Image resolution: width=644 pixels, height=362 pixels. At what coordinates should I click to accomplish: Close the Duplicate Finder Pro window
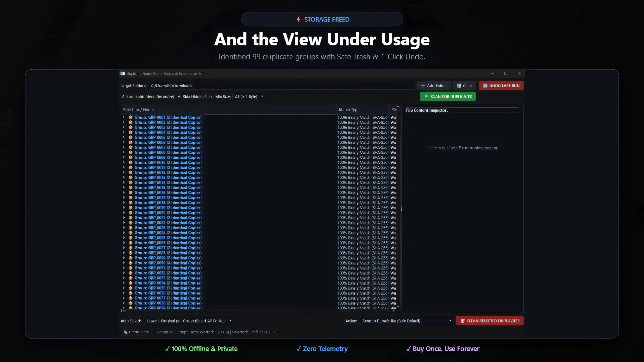tap(519, 73)
